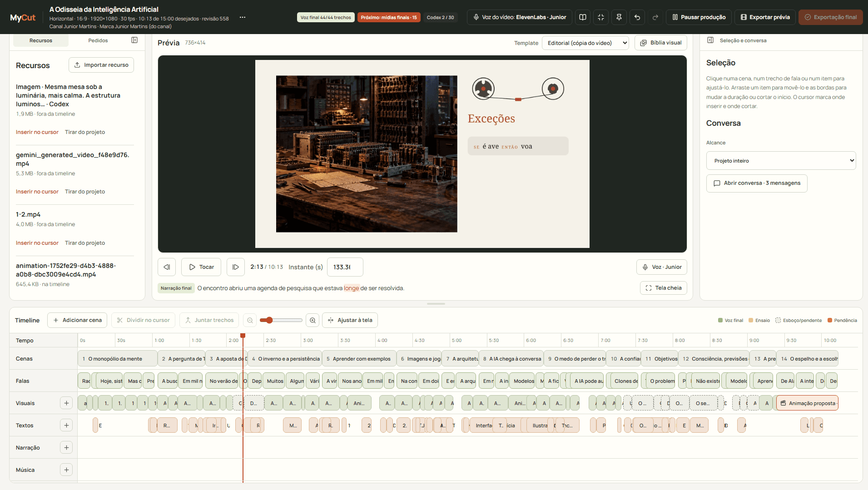Click the pin icon in the header

[x=619, y=17]
